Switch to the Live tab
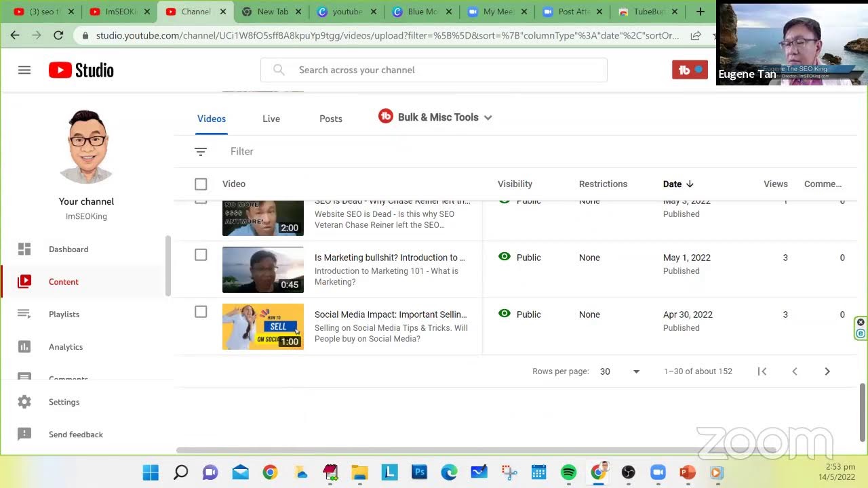 click(271, 119)
